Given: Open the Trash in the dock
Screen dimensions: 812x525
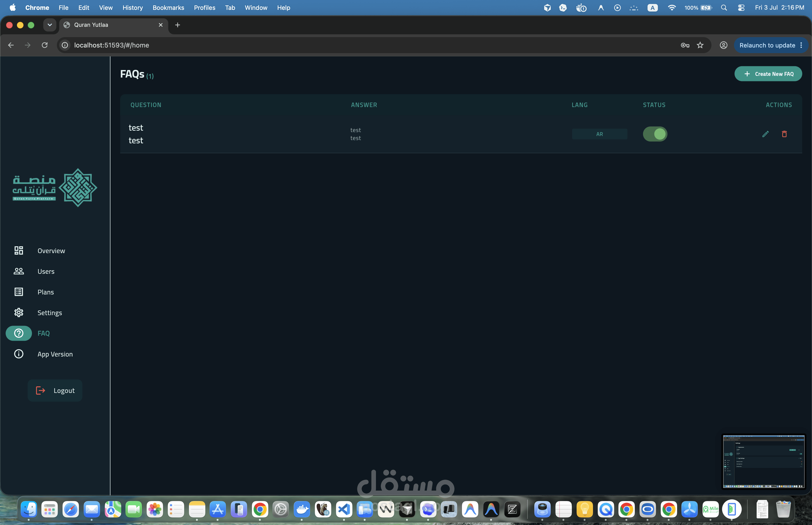Looking at the screenshot, I should click(783, 509).
